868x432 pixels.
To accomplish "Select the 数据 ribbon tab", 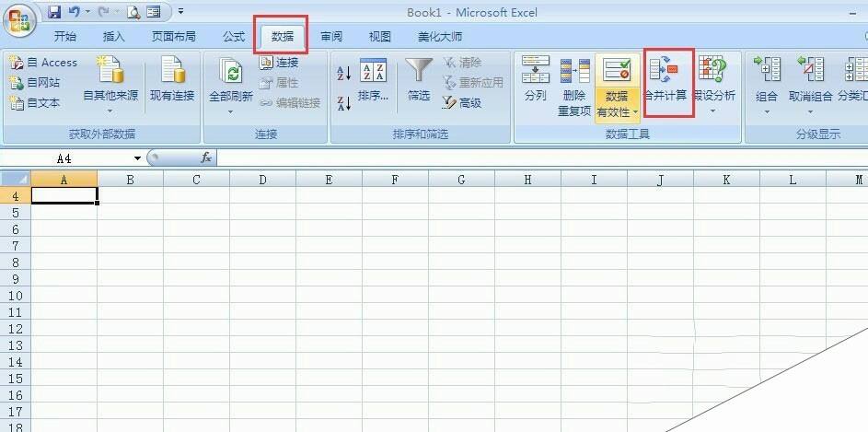I will [x=283, y=37].
